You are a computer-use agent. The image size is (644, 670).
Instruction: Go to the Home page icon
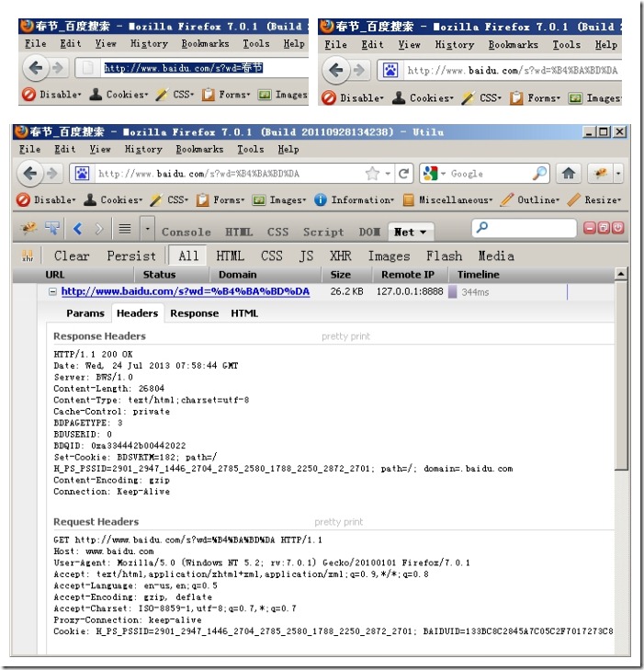(569, 173)
